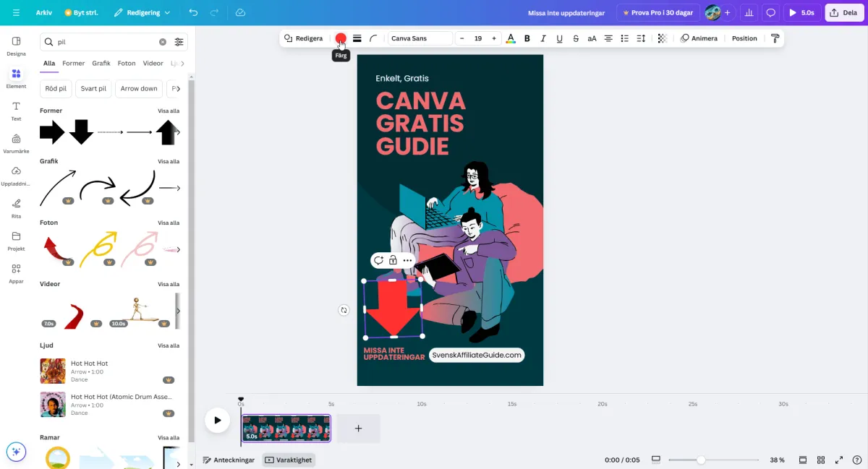
Task: Open the Text panel in sidebar
Action: click(16, 111)
